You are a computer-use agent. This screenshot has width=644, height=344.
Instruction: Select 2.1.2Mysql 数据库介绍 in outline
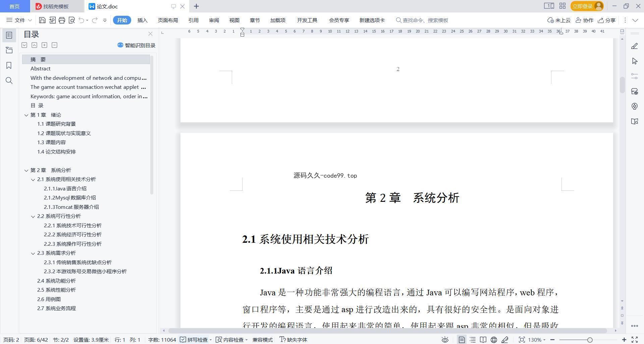[70, 198]
